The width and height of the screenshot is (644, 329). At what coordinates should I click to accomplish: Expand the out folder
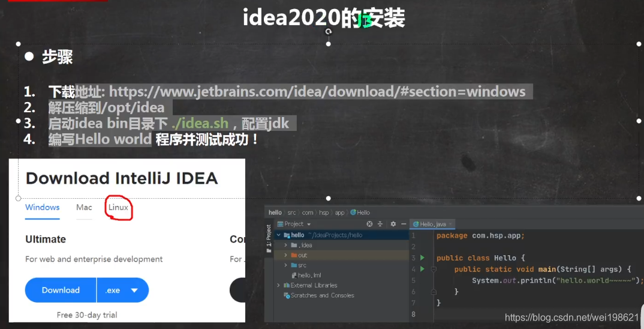[286, 255]
